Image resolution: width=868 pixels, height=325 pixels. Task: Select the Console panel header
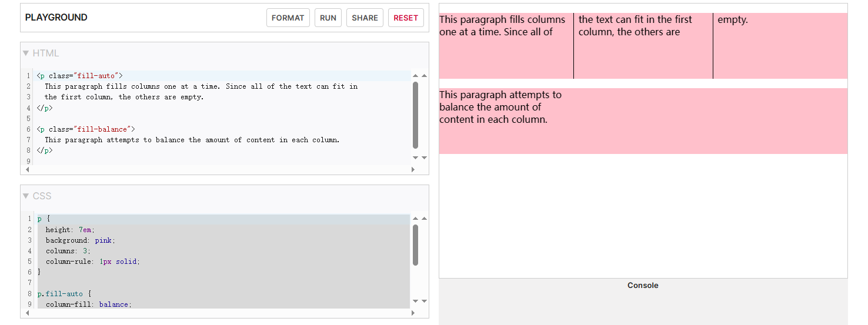[643, 286]
